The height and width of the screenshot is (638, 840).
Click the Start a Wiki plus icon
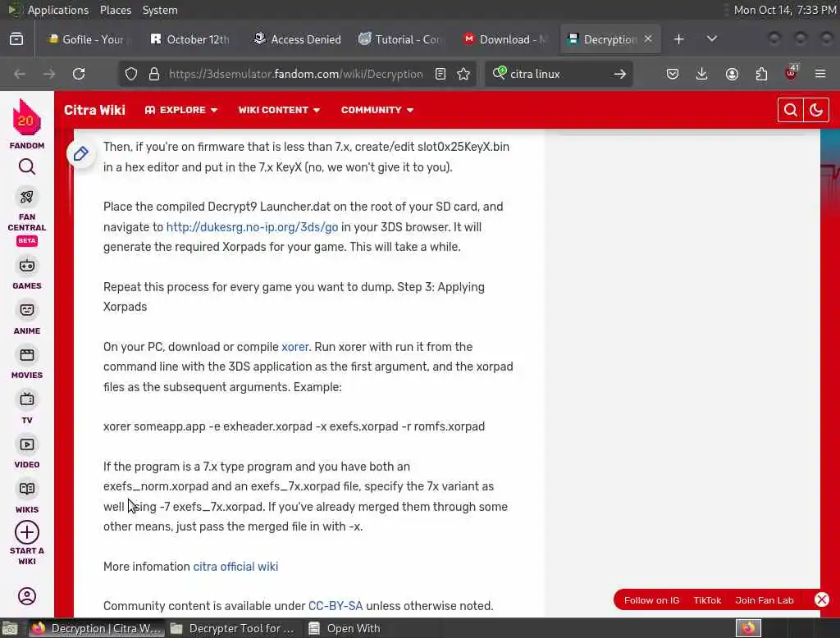27,532
